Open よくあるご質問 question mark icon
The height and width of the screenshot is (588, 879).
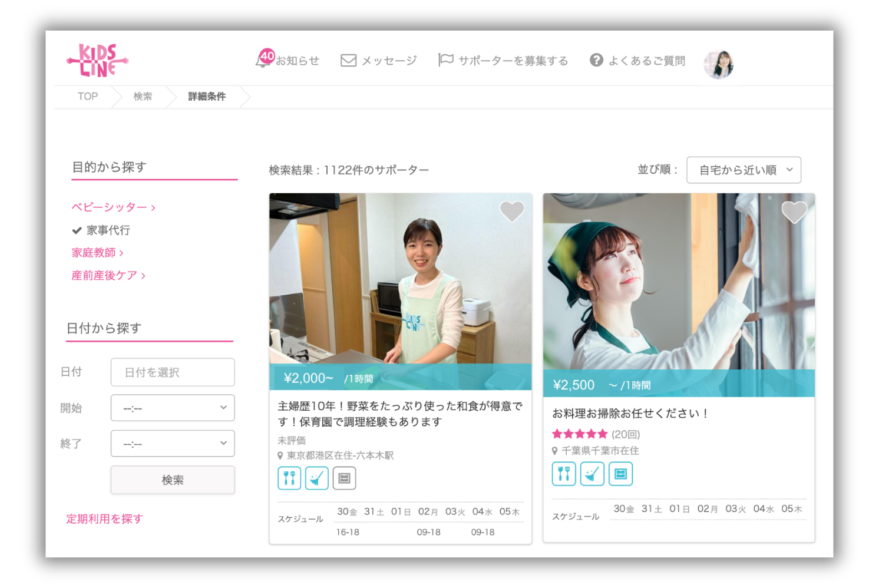[x=596, y=60]
